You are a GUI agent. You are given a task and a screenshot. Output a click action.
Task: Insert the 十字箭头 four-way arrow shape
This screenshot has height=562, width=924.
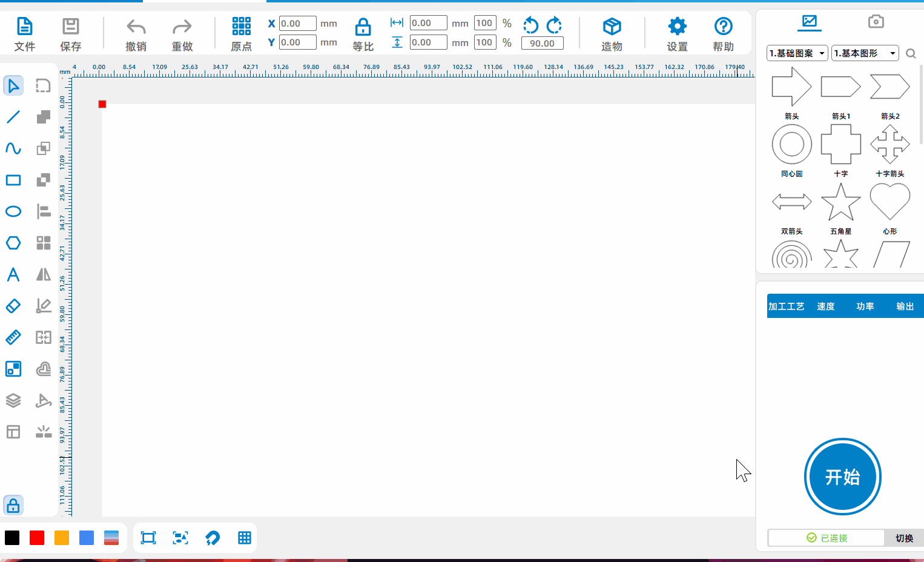(889, 144)
